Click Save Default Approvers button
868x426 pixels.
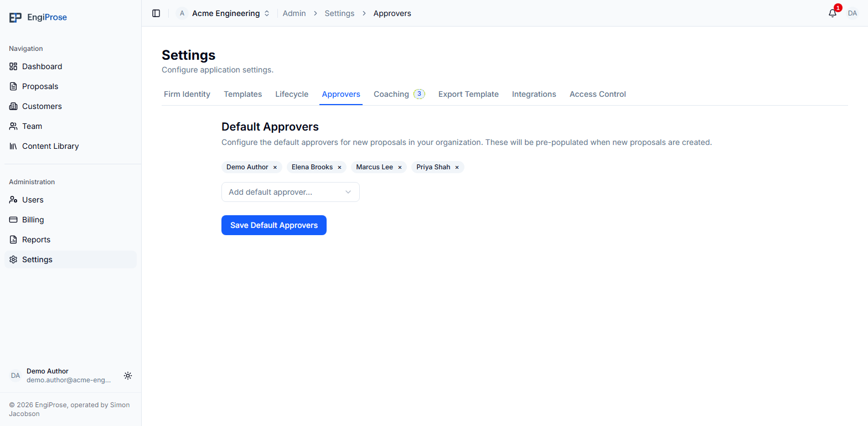coord(274,225)
